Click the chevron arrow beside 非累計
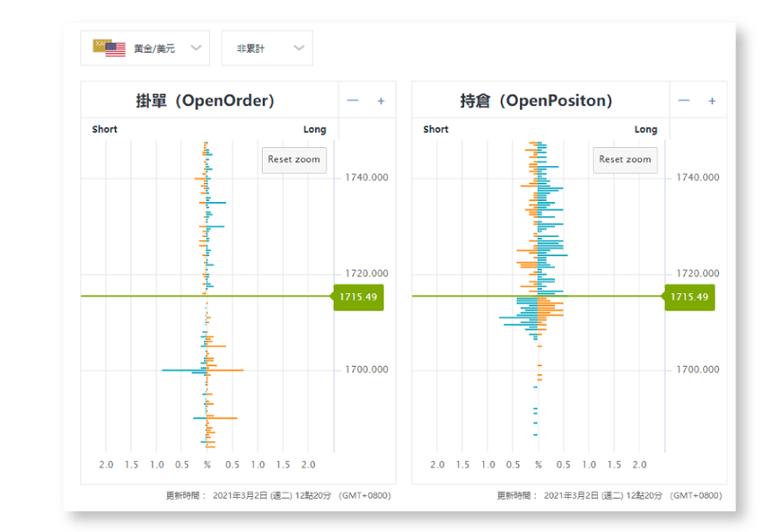 [299, 48]
